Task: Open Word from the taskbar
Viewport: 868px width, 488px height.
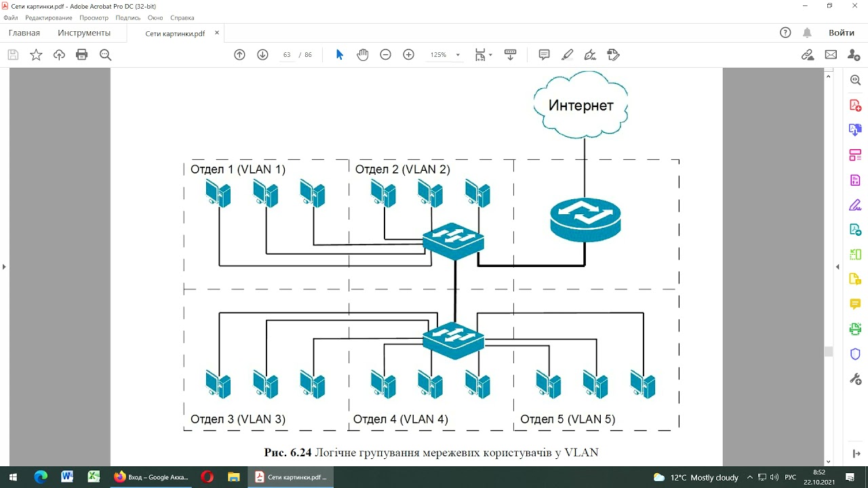Action: tap(67, 477)
